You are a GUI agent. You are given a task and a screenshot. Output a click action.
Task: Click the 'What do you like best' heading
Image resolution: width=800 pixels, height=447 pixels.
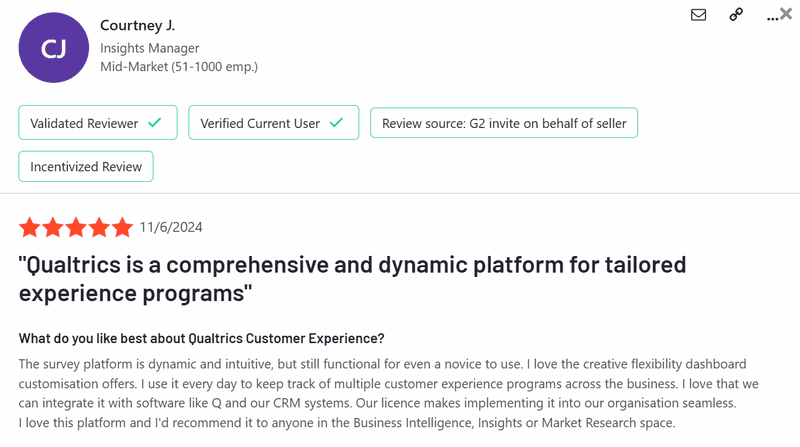(x=201, y=338)
